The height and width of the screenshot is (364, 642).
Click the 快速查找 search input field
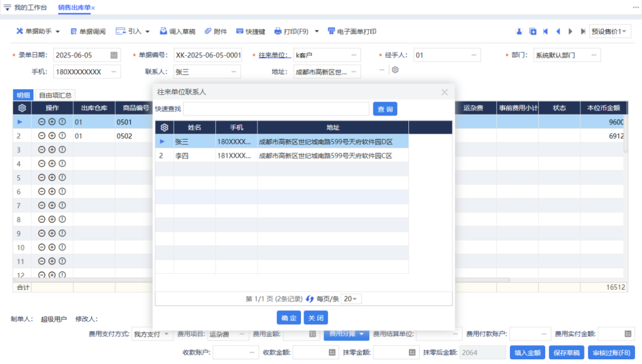276,109
